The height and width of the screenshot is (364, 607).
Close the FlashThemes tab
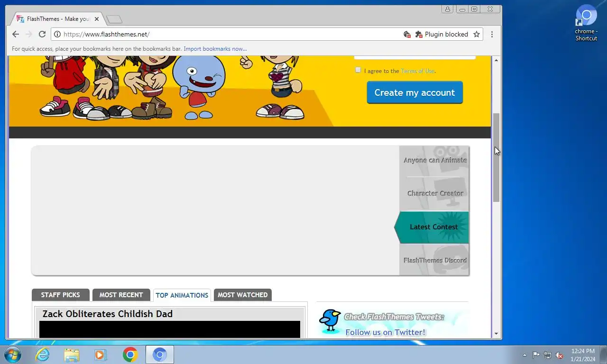(97, 19)
